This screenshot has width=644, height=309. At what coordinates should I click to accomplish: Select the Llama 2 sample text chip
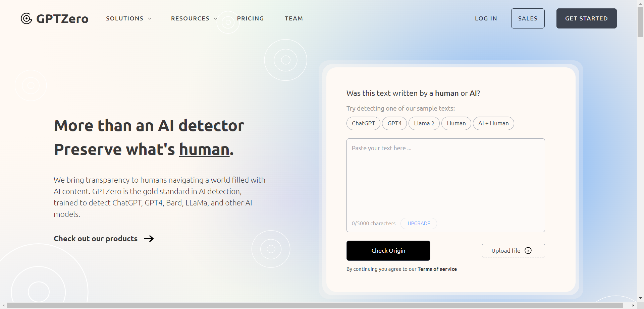(x=424, y=123)
